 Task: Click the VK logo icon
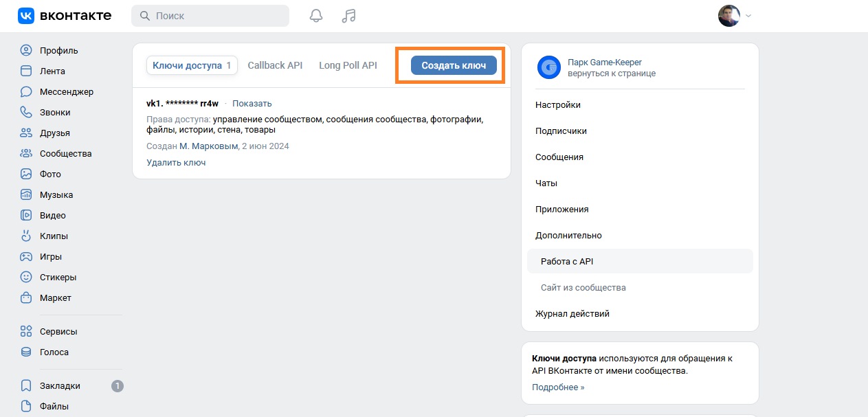(x=27, y=16)
